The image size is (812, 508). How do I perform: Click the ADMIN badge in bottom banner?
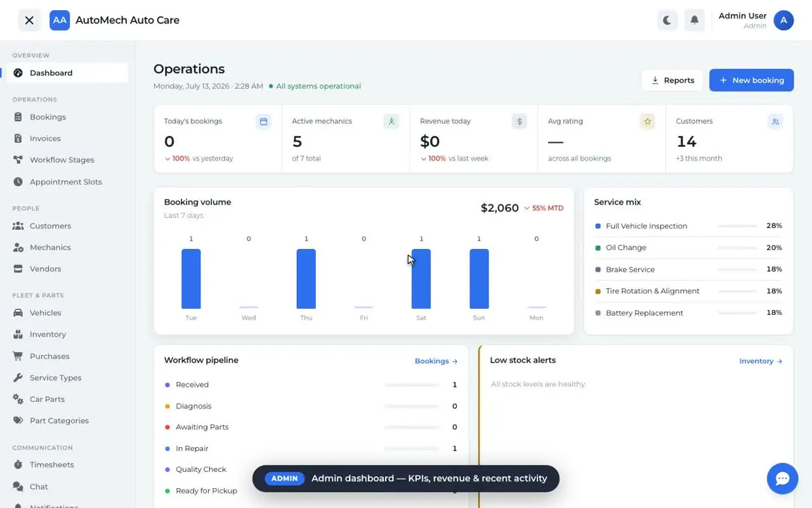tap(284, 479)
